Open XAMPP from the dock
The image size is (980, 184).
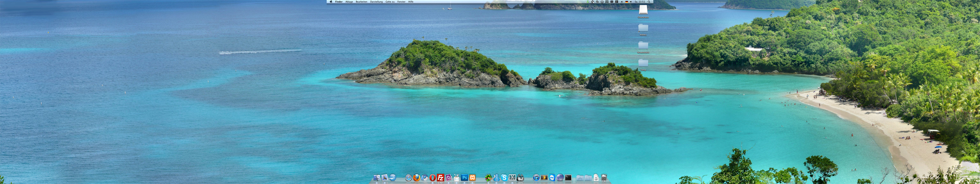point(472,178)
